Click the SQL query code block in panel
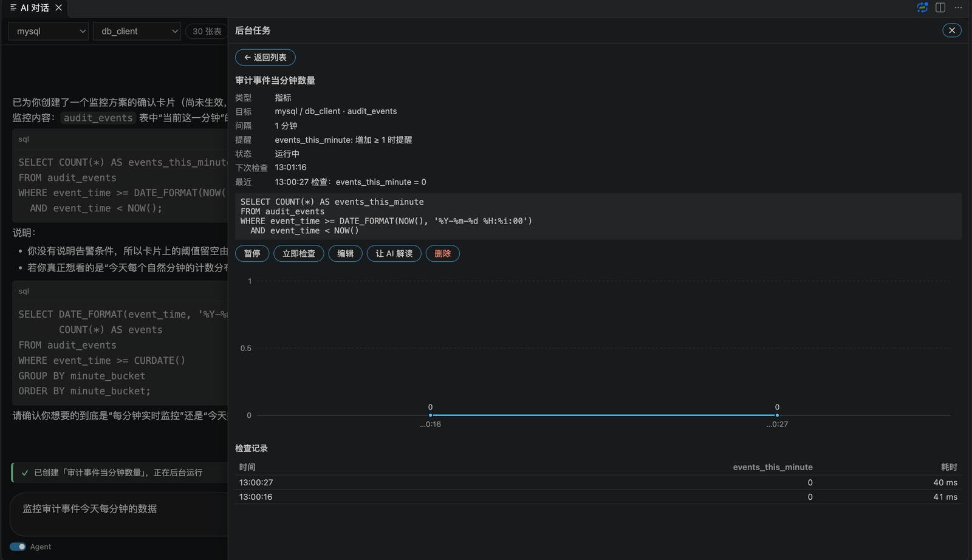972x560 pixels. point(598,216)
